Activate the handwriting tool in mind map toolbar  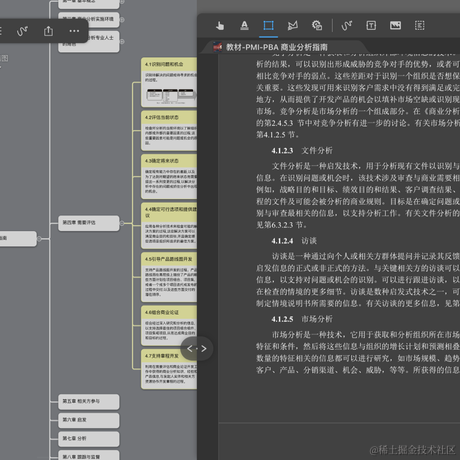point(22,31)
